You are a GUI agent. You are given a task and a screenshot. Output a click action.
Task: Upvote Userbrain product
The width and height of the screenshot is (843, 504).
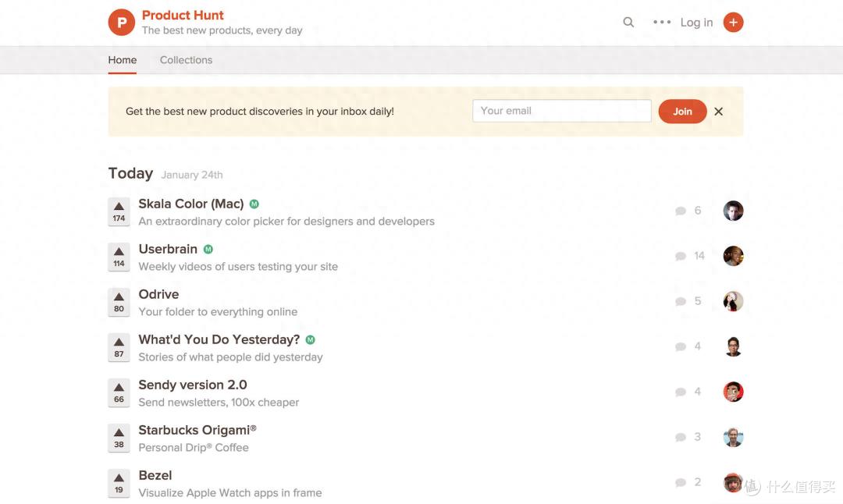119,257
